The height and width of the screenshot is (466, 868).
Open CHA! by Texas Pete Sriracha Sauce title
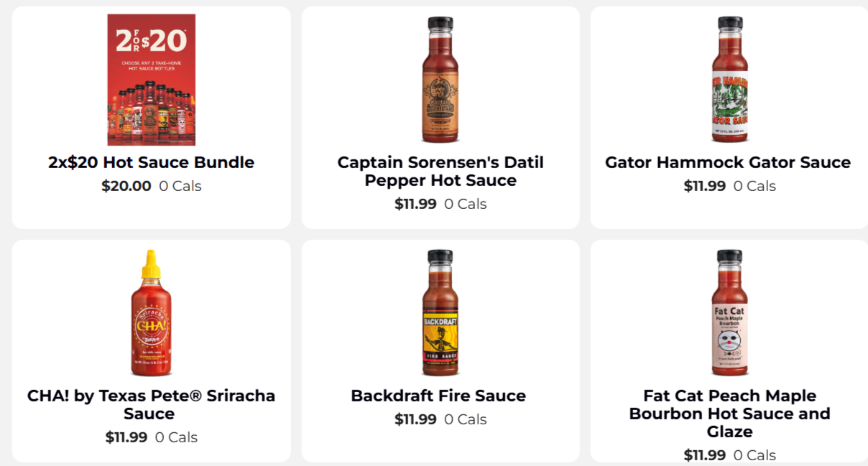click(x=151, y=405)
